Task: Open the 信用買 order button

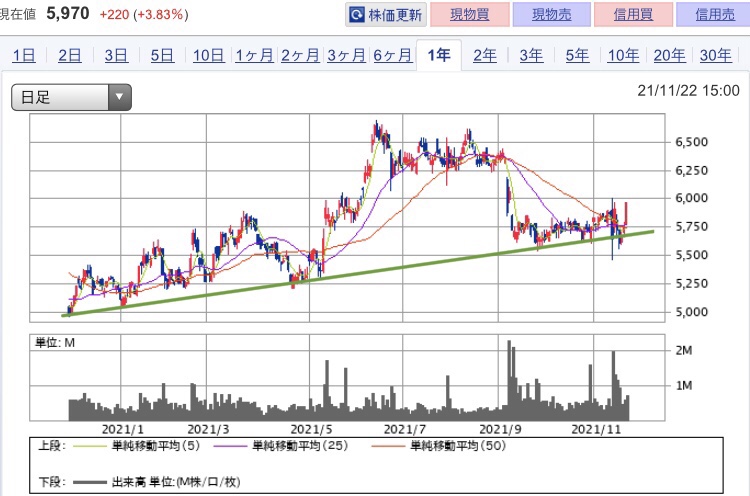Action: click(x=633, y=14)
